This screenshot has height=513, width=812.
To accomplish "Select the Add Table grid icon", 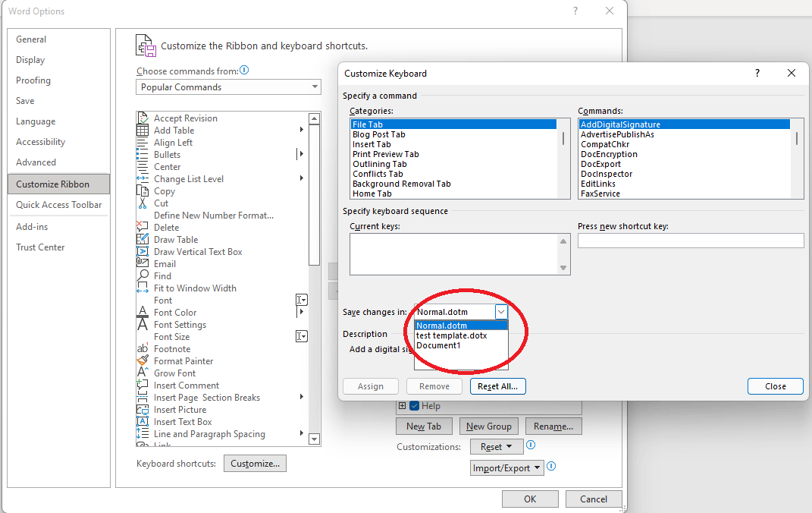I will pyautogui.click(x=143, y=130).
